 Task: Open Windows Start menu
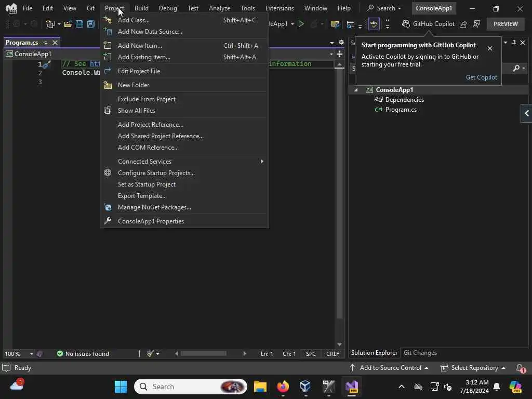(x=121, y=387)
